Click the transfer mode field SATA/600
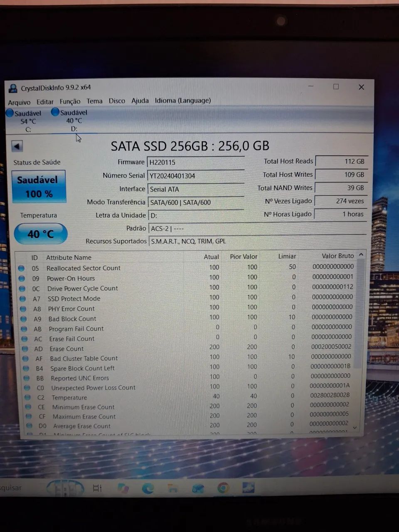 pyautogui.click(x=195, y=202)
